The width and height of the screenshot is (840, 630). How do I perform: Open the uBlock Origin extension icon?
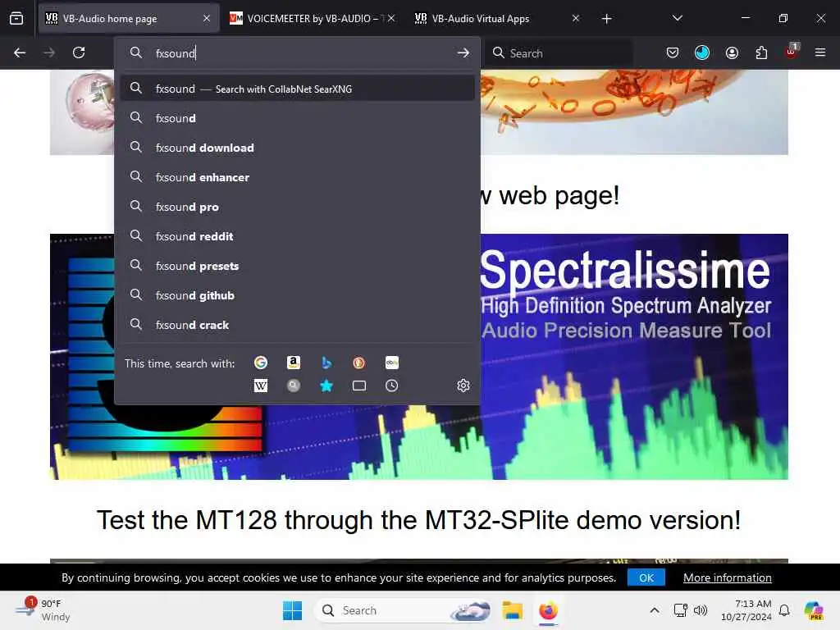(792, 52)
